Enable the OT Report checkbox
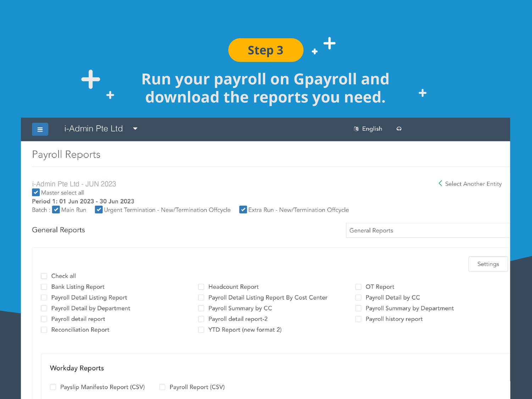The height and width of the screenshot is (399, 532). [x=358, y=287]
